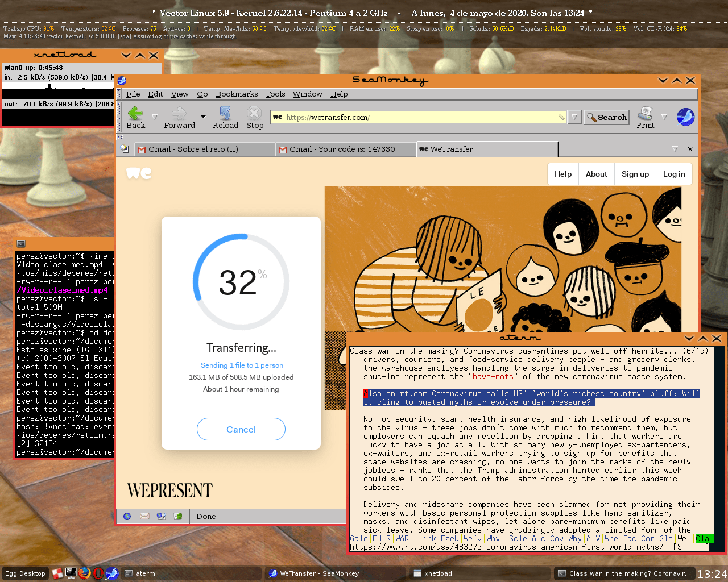Open the Address Book icon in status bar
Image resolution: width=728 pixels, height=582 pixels.
coord(178,516)
